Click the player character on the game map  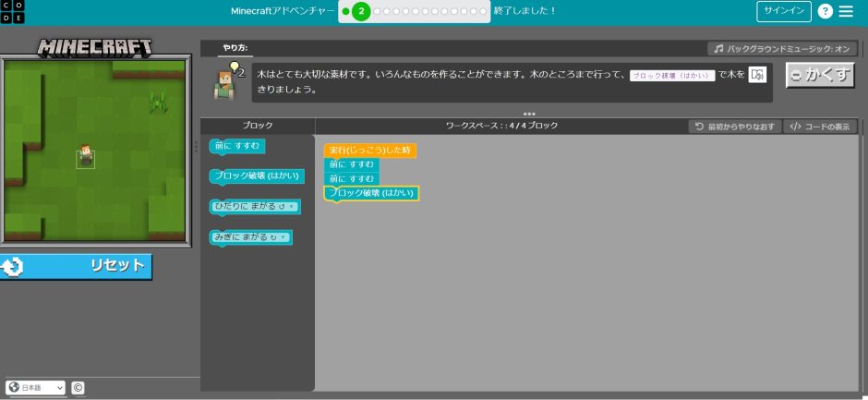click(86, 157)
